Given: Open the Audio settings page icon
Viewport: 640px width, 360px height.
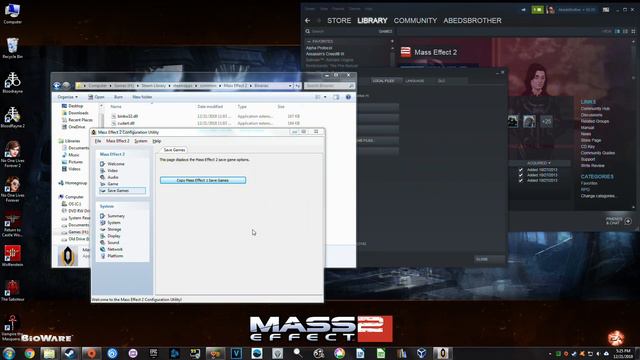Looking at the screenshot, I should pos(102,177).
